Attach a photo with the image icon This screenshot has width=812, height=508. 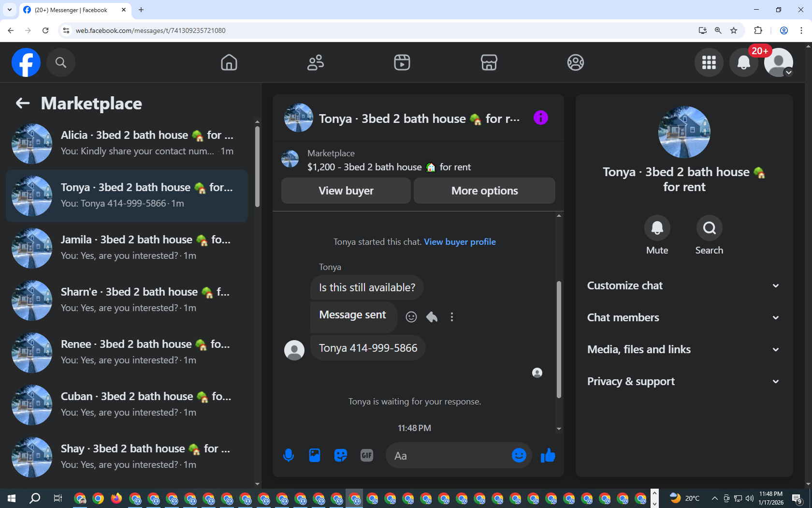tap(315, 455)
